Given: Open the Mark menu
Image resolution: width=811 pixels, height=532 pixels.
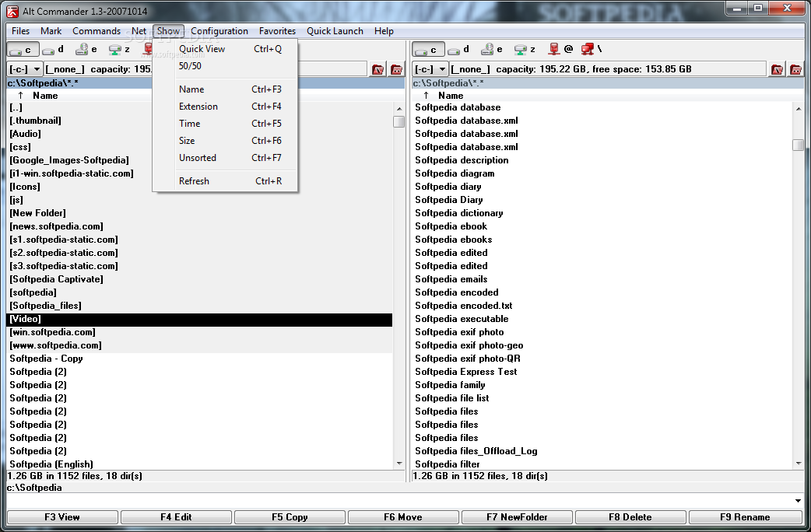Looking at the screenshot, I should pyautogui.click(x=51, y=31).
